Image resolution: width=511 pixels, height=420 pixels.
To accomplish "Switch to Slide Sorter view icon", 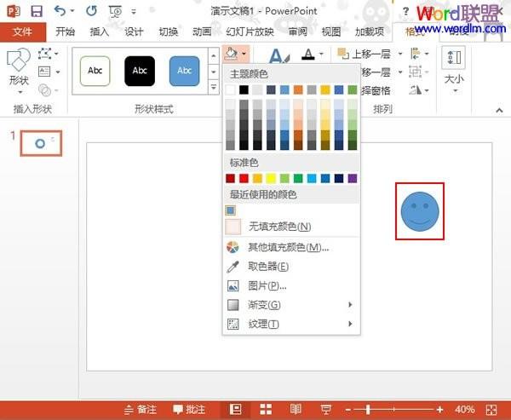I will [266, 409].
